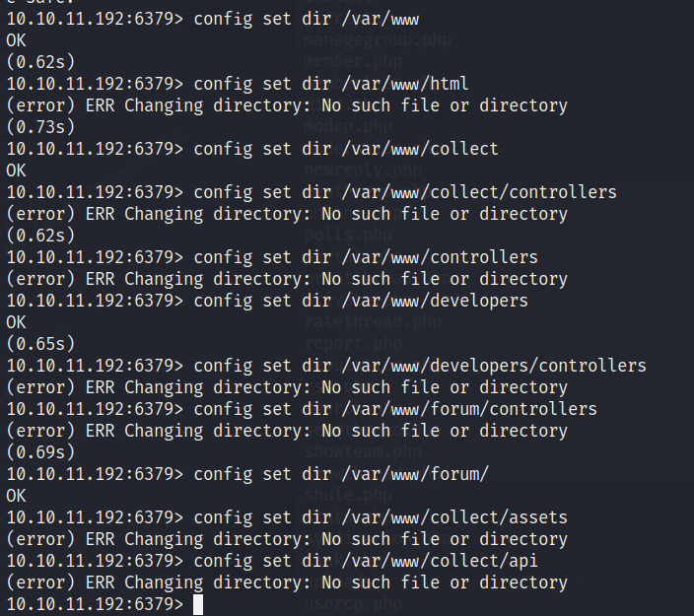
Task: Click the error line below the collect/api command
Action: tap(287, 582)
